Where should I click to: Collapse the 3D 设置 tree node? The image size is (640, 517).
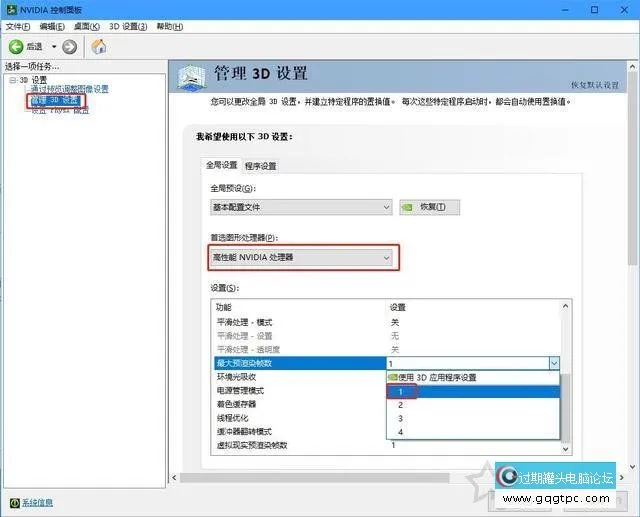(x=12, y=80)
